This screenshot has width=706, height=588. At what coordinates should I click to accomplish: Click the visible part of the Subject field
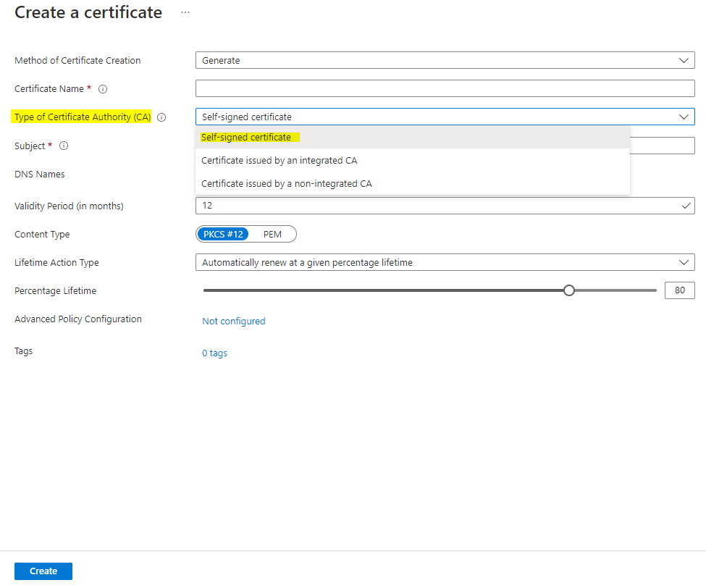point(663,146)
